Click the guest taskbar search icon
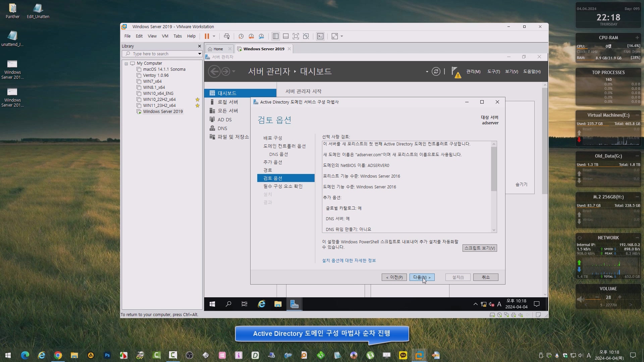 pos(228,304)
